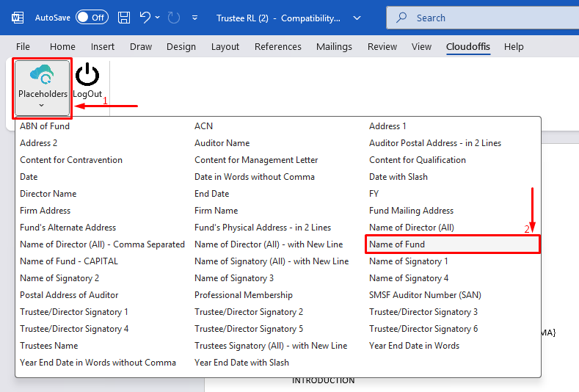
Task: Open the References tab
Action: 277,46
